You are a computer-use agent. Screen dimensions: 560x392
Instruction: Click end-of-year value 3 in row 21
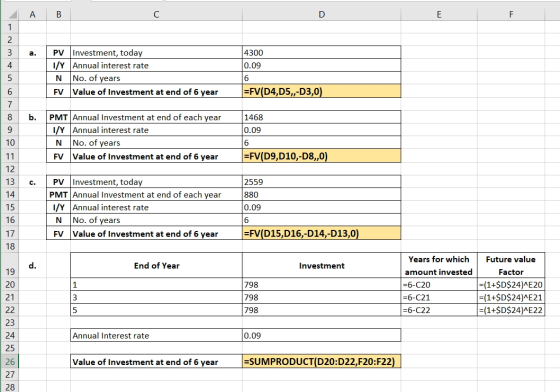[x=156, y=297]
